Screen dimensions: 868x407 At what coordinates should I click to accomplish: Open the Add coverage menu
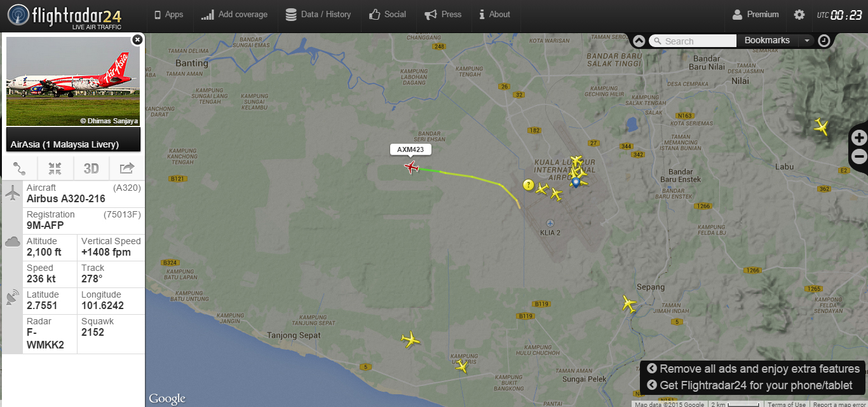(234, 15)
